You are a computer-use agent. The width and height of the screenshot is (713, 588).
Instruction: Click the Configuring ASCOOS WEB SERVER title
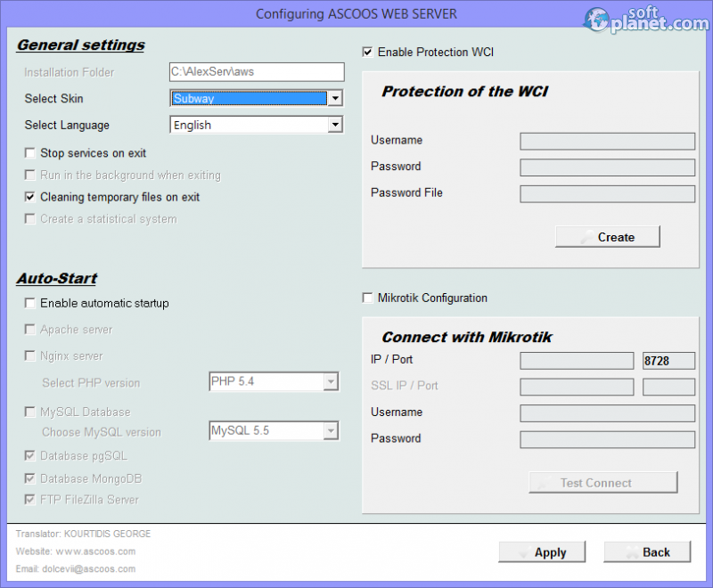tap(356, 14)
